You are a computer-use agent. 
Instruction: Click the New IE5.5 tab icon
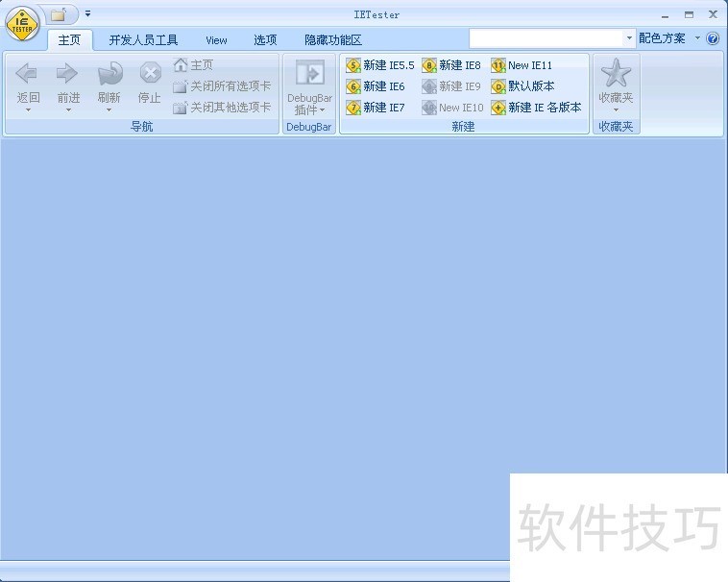(353, 65)
